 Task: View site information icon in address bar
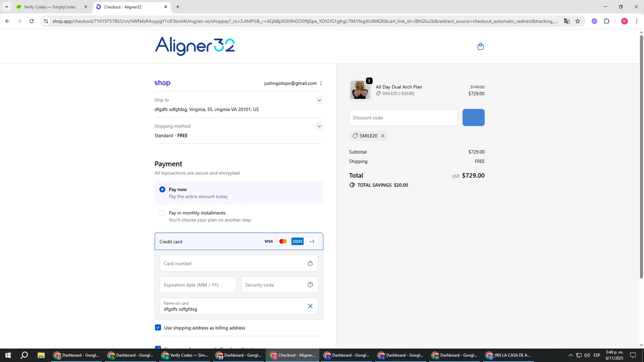tap(46, 21)
